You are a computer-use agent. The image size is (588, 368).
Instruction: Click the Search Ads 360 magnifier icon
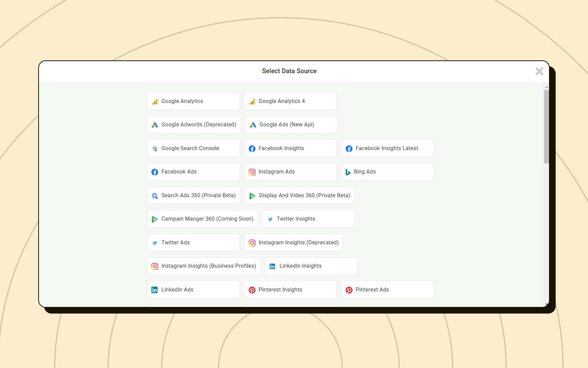[155, 196]
